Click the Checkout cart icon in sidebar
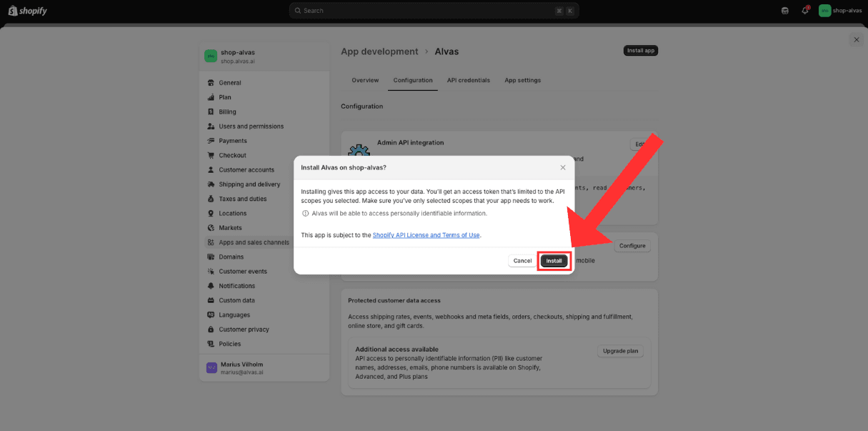 [x=211, y=155]
